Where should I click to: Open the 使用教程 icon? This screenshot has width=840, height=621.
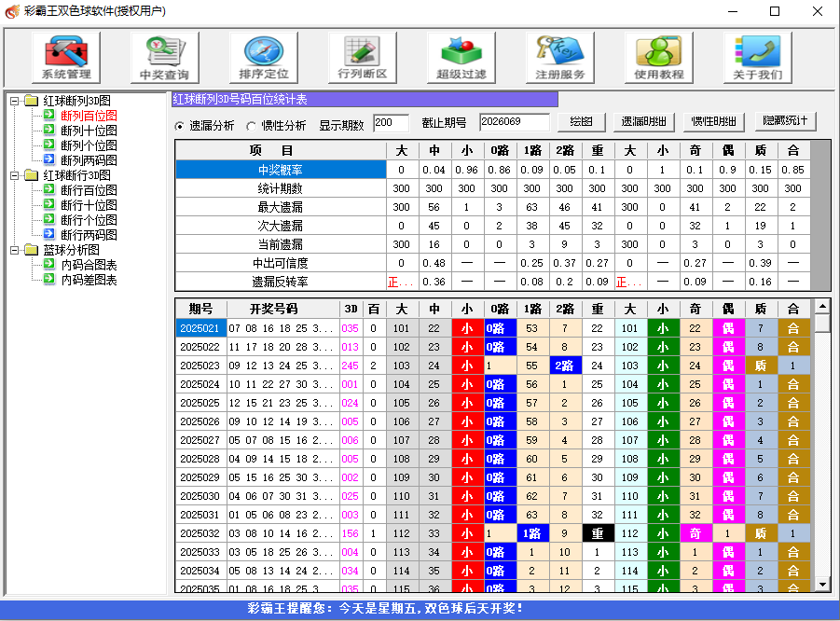pos(659,57)
